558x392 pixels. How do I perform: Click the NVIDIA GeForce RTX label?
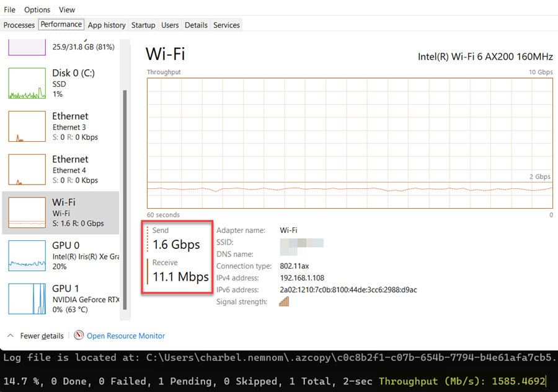[86, 300]
